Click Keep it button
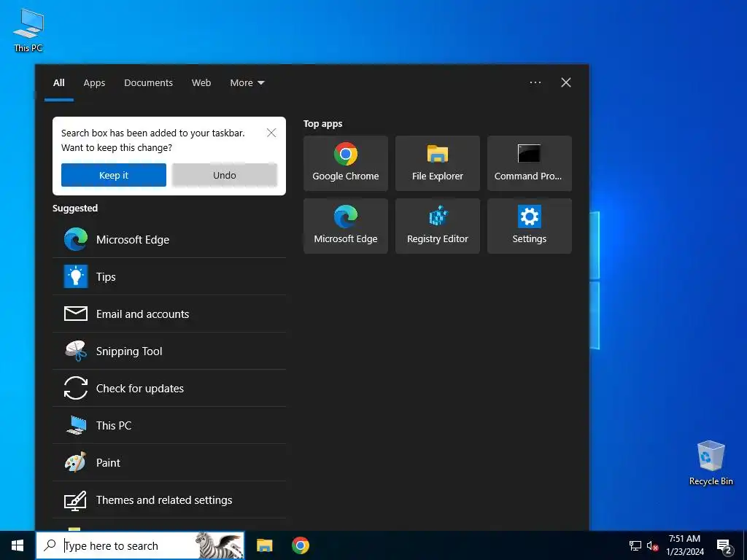The image size is (747, 560). pyautogui.click(x=113, y=175)
